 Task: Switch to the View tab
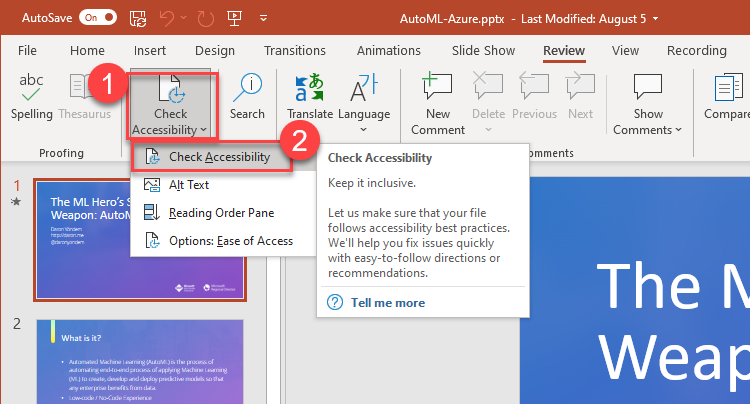pyautogui.click(x=625, y=50)
